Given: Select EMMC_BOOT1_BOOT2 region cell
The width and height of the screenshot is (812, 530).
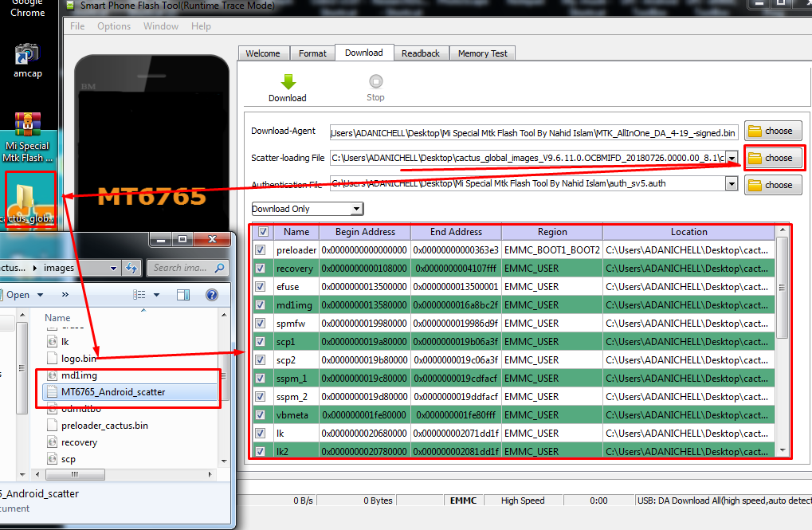Looking at the screenshot, I should point(552,250).
